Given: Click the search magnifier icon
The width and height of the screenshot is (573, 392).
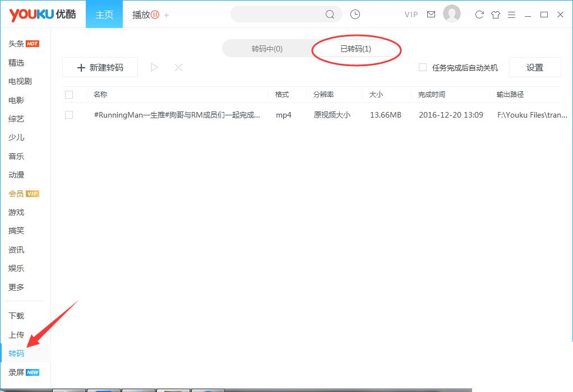Looking at the screenshot, I should point(330,15).
